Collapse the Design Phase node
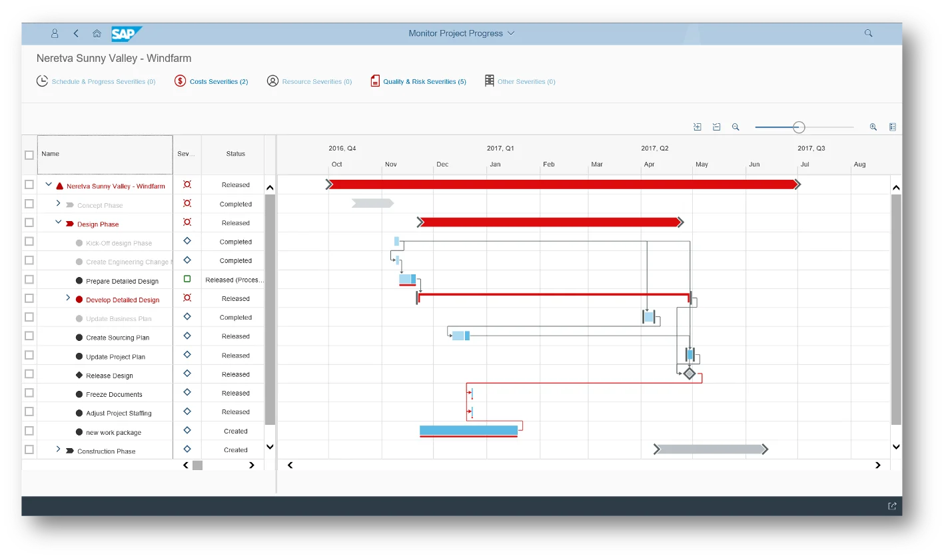946x560 pixels. click(x=58, y=222)
